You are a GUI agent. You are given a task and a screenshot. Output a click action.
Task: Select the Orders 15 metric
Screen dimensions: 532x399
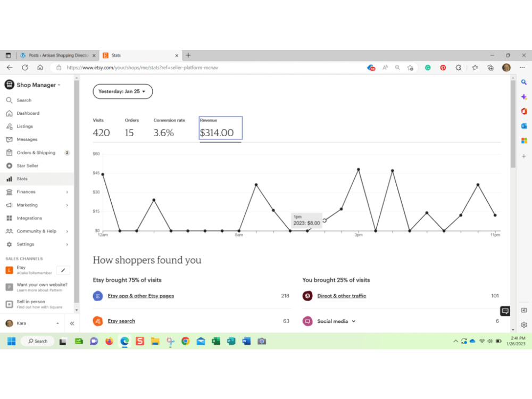tap(131, 129)
